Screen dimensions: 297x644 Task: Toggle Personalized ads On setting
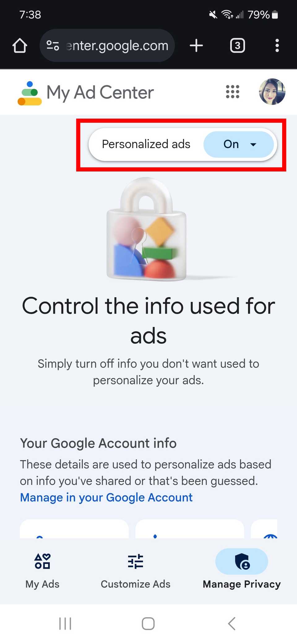[239, 144]
